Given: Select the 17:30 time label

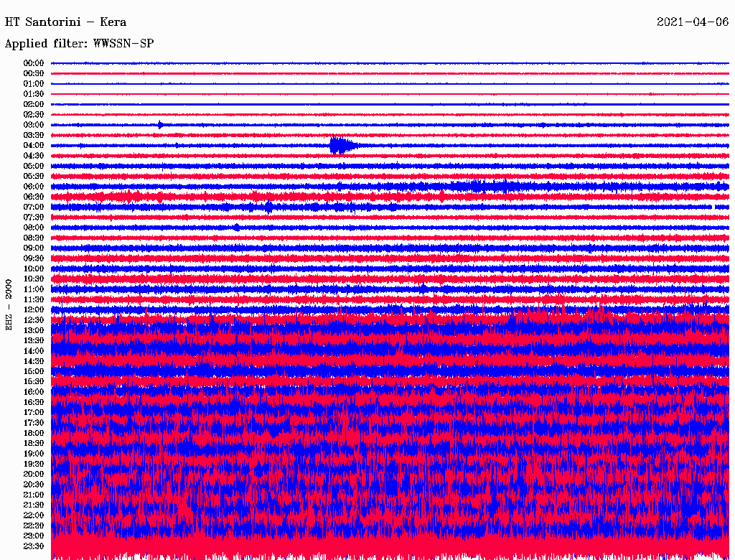Looking at the screenshot, I should tap(34, 423).
